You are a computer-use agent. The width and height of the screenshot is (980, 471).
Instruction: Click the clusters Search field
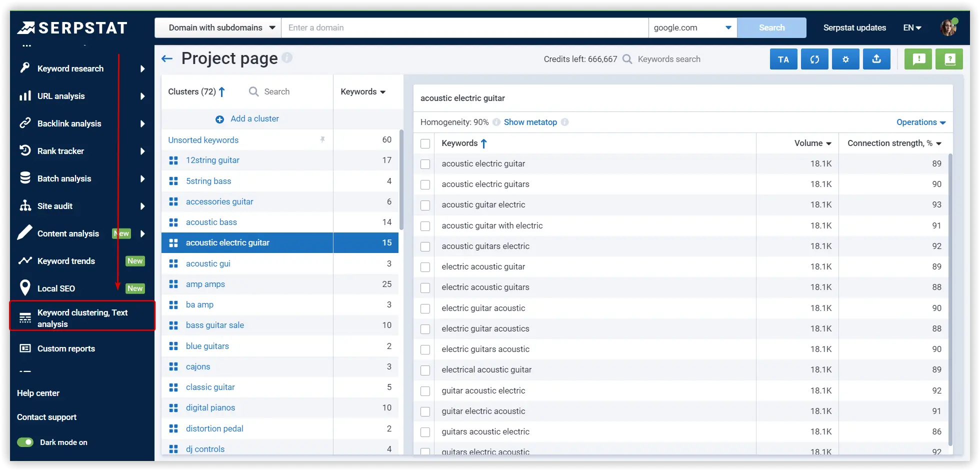(x=276, y=91)
